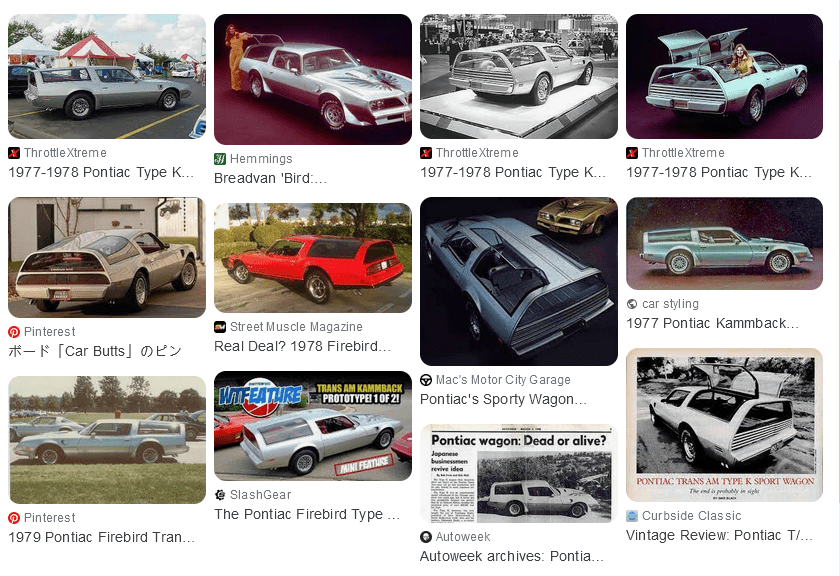Screen dimensions: 840x576
Task: Click the Street Muscle Magazine favicon
Action: pyautogui.click(x=221, y=326)
